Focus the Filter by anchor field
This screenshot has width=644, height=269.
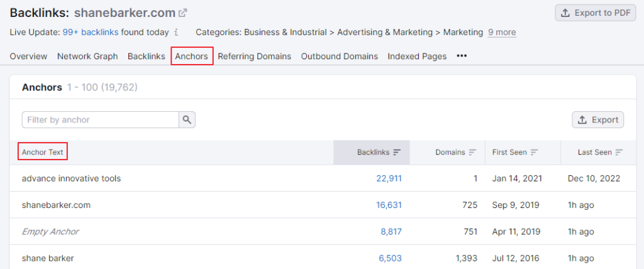pyautogui.click(x=100, y=119)
